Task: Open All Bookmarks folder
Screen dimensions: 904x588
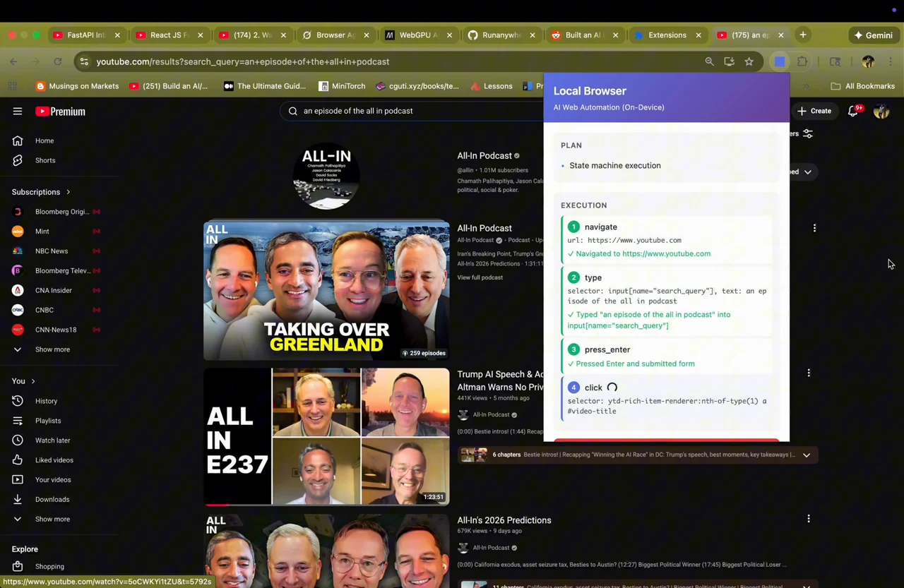Action: tap(862, 86)
